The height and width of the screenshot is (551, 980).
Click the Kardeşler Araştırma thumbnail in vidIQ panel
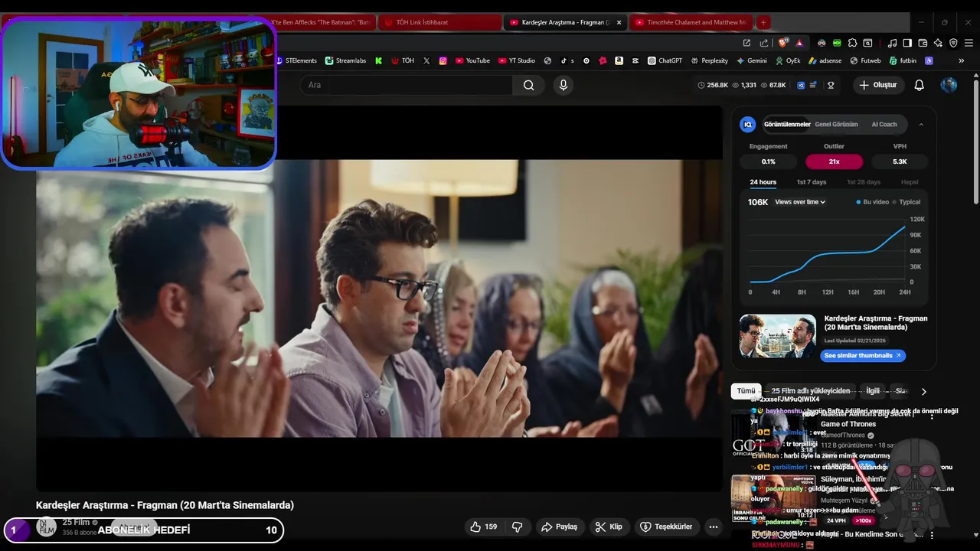[x=777, y=336]
